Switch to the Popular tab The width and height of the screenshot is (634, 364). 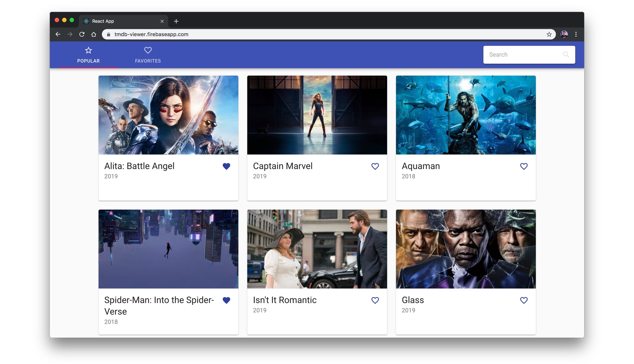point(88,55)
